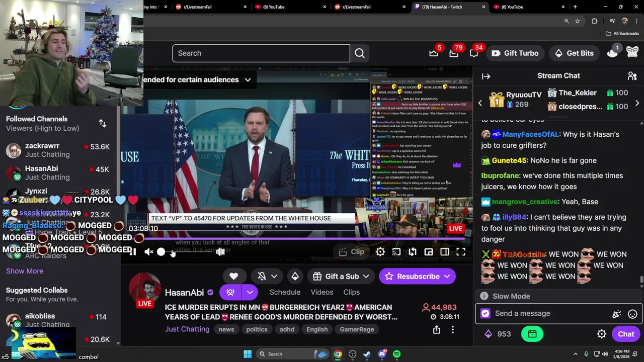Toggle the muted notification bell
This screenshot has height=362, width=644.
(262, 276)
